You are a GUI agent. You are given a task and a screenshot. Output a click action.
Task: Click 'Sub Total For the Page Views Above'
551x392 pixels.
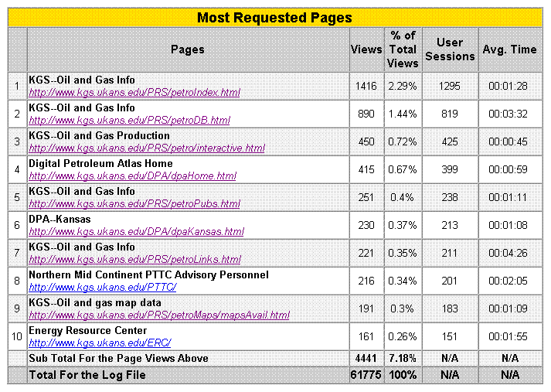click(x=118, y=358)
